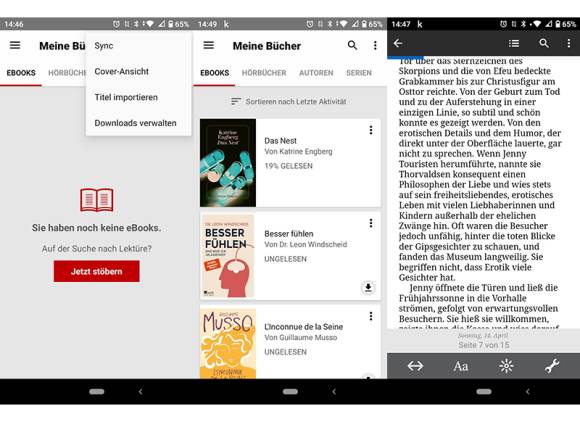Tap the Jetzt stöbern button
Screen dimensions: 580x435
click(97, 271)
